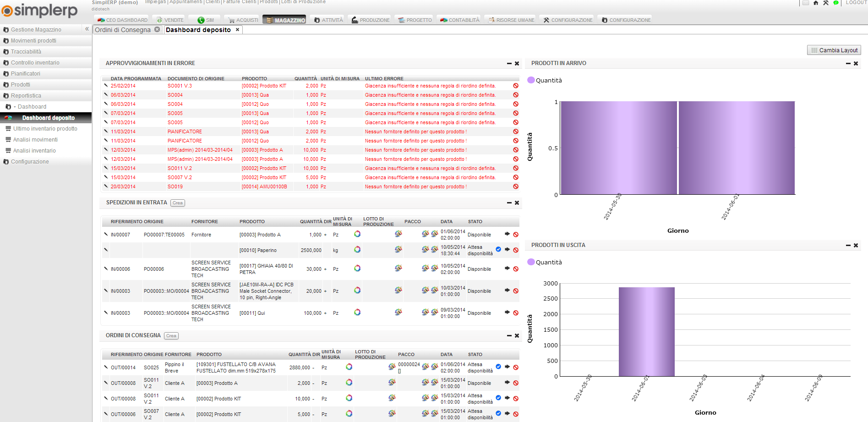The image size is (868, 422).
Task: Toggle the Quantità legend swatch in Prodotti in Arrivo
Action: click(531, 80)
